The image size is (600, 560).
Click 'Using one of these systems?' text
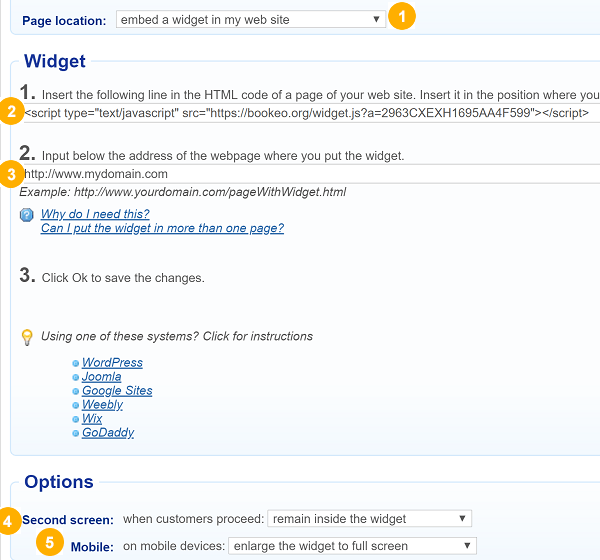pyautogui.click(x=120, y=336)
